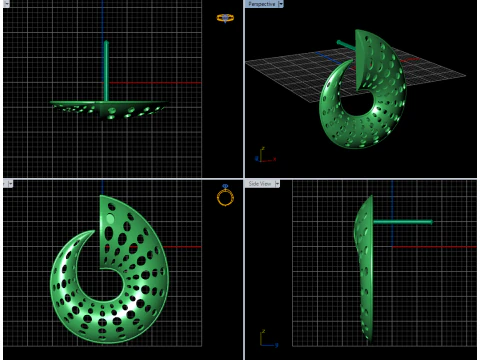Open the Perspective viewport dropdown arrow
This screenshot has width=480, height=360.
pyautogui.click(x=281, y=4)
